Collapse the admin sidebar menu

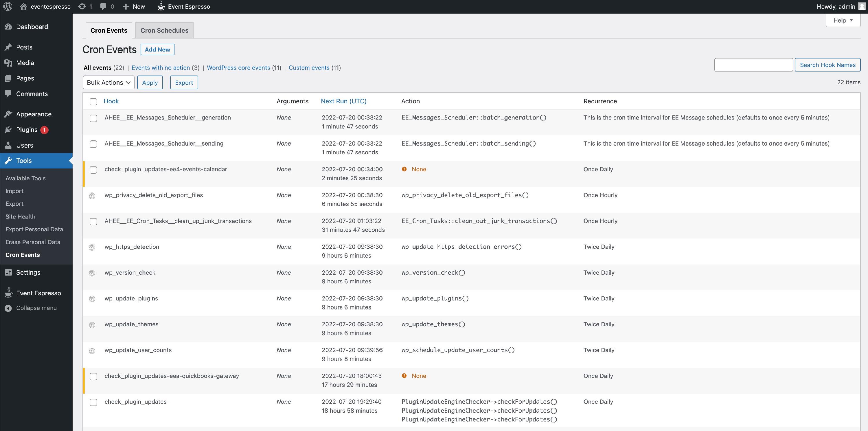(36, 308)
